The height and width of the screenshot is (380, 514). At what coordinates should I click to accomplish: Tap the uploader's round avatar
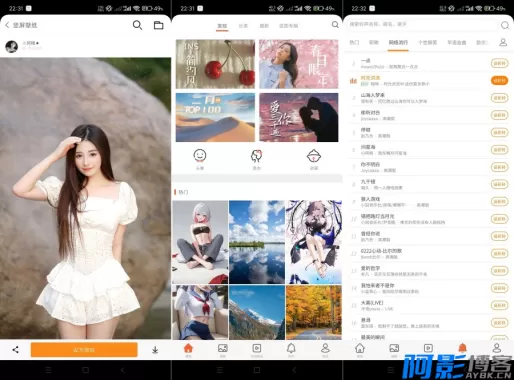pos(12,46)
